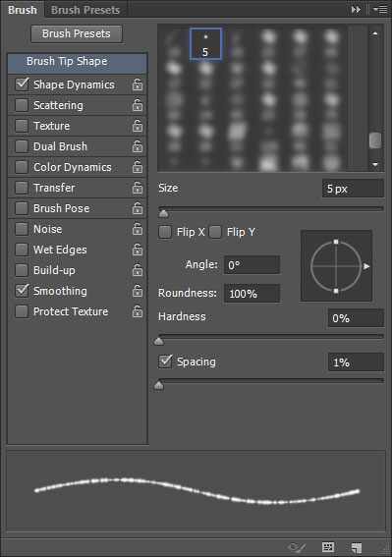Click the Hardness percentage field
Image resolution: width=392 pixels, height=557 pixels.
click(x=356, y=318)
